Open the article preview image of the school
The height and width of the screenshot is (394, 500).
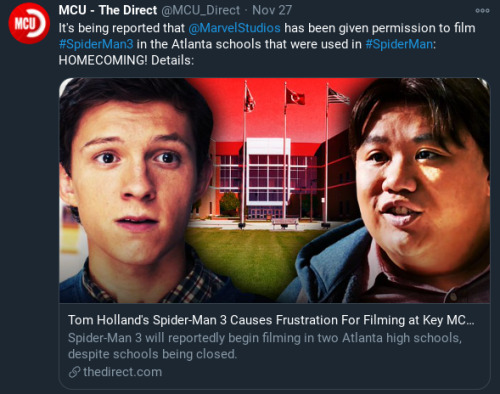pyautogui.click(x=274, y=190)
